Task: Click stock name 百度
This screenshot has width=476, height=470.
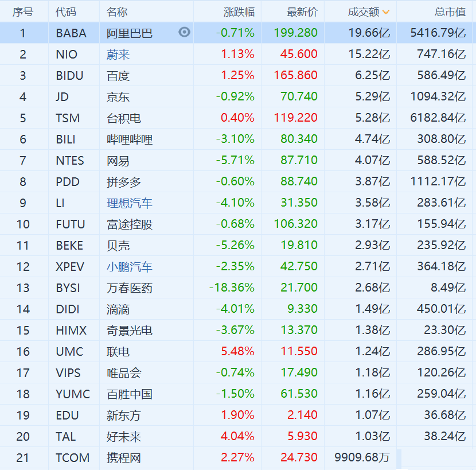Action: coord(118,76)
